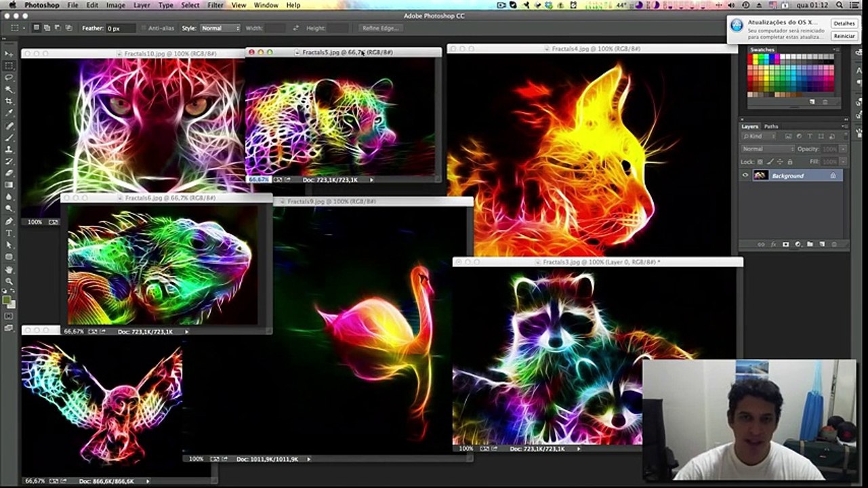
Task: Select the Horizontal Type tool
Action: pyautogui.click(x=9, y=233)
